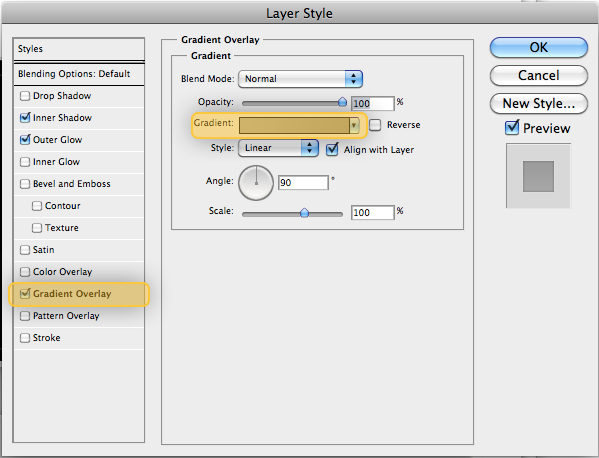Click the New Style button
The image size is (599, 458).
click(x=539, y=104)
